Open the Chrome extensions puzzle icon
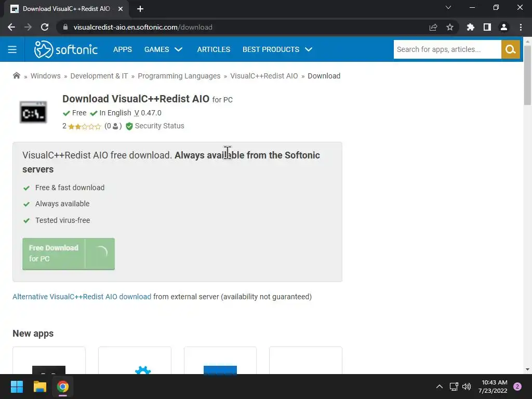Image resolution: width=532 pixels, height=399 pixels. click(x=470, y=27)
